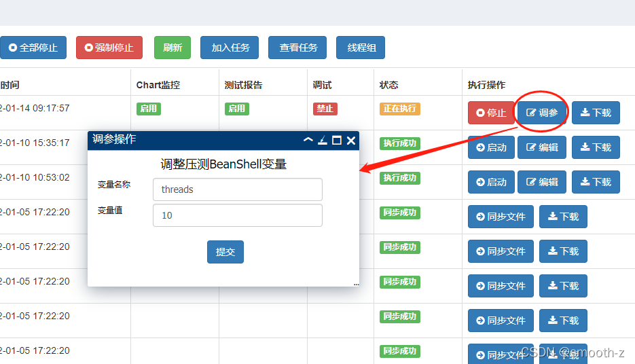Click the red 禁止 debug badge

[325, 109]
